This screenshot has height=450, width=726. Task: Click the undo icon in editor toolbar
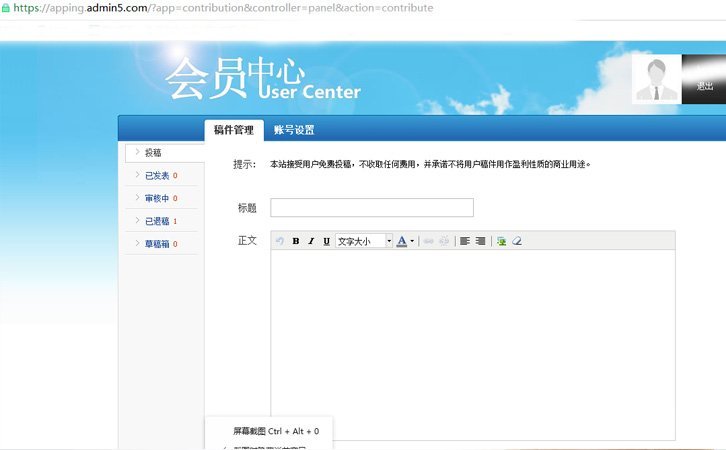[x=280, y=241]
